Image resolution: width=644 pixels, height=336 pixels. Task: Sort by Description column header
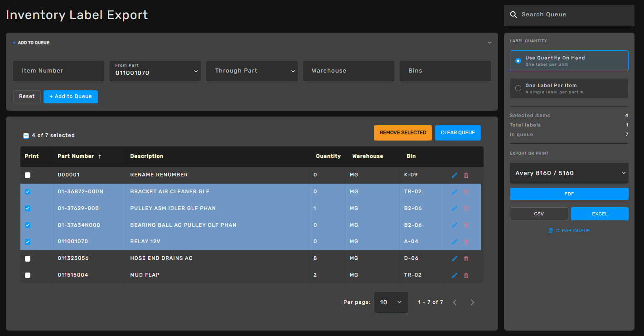(147, 156)
